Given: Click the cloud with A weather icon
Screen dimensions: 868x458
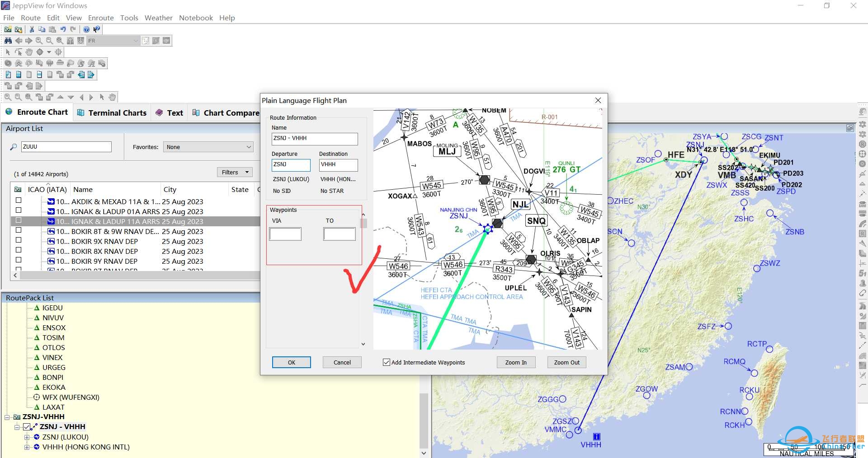Looking at the screenshot, I should point(91,63).
